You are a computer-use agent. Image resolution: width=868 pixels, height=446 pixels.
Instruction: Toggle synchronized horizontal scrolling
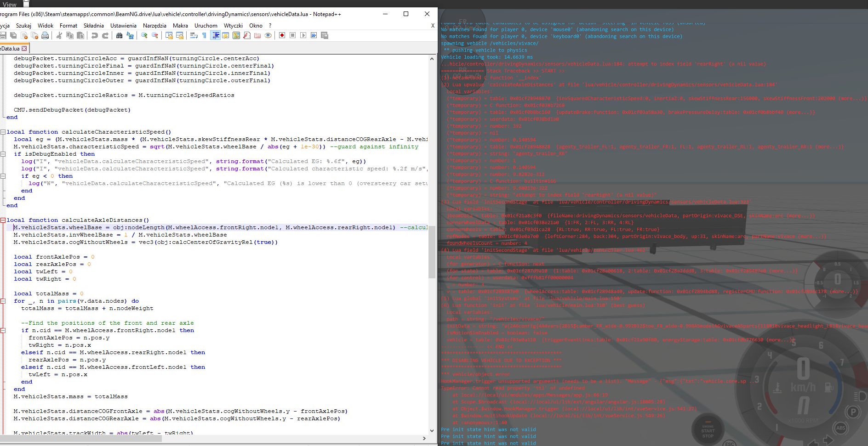coord(180,35)
